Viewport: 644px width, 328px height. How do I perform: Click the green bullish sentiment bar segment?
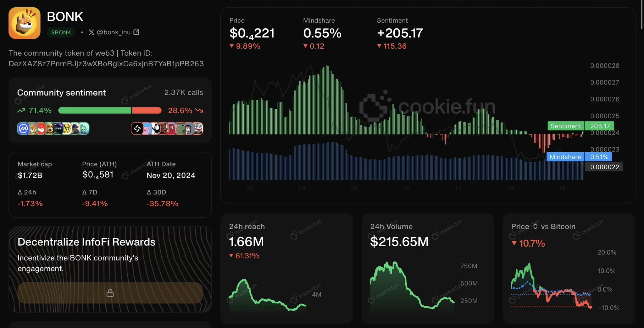[95, 110]
